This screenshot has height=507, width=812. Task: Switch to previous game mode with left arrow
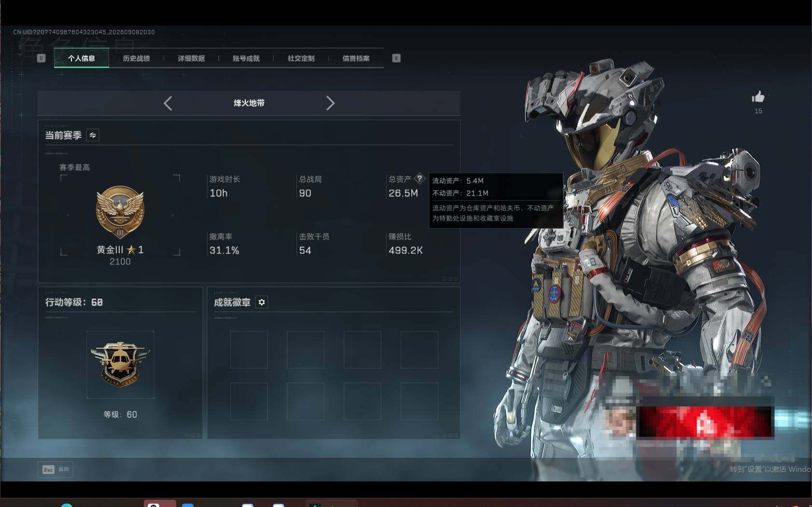[x=168, y=103]
